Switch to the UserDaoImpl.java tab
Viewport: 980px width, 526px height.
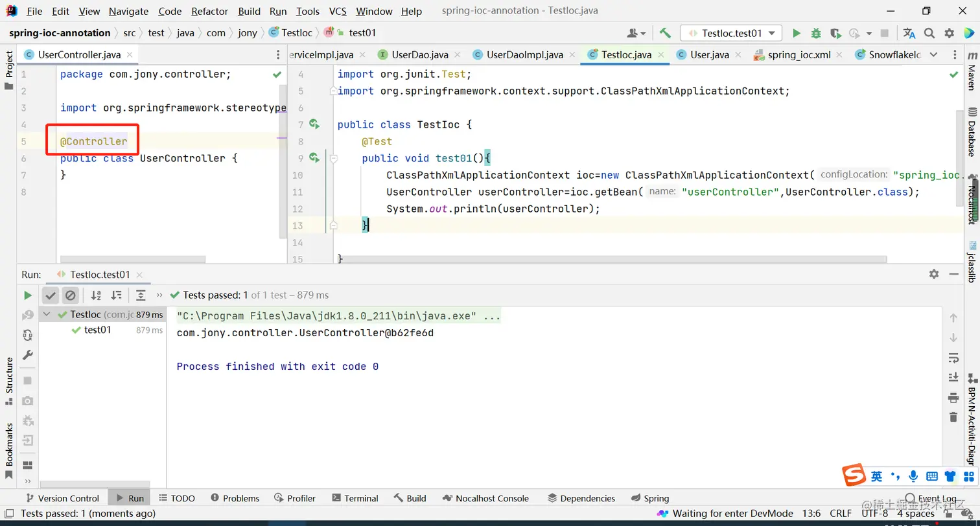[x=524, y=55]
